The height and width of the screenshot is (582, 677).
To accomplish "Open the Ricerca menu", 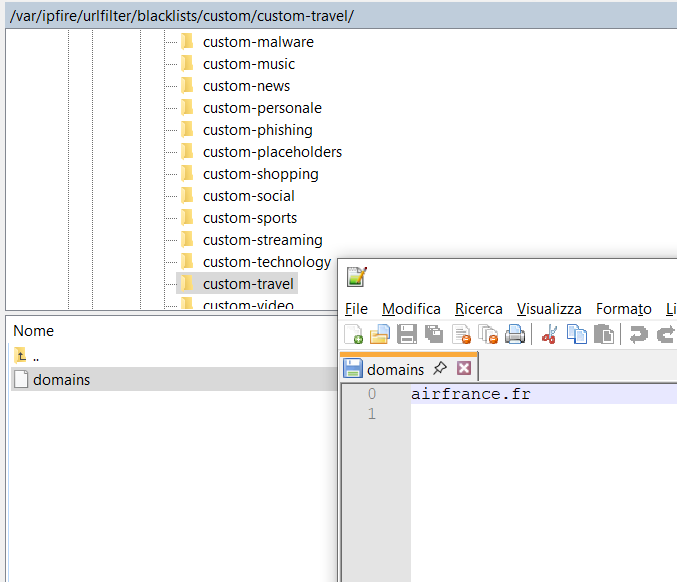I will point(478,309).
